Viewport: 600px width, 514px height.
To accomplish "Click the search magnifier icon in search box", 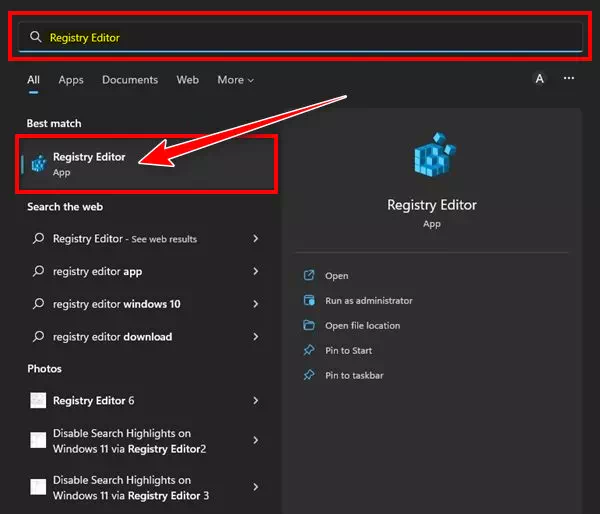I will coord(36,37).
